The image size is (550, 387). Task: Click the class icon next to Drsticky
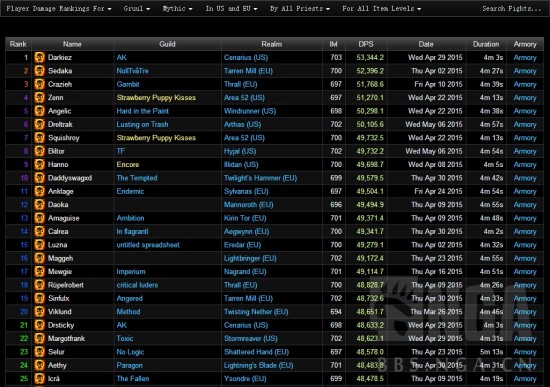39,325
